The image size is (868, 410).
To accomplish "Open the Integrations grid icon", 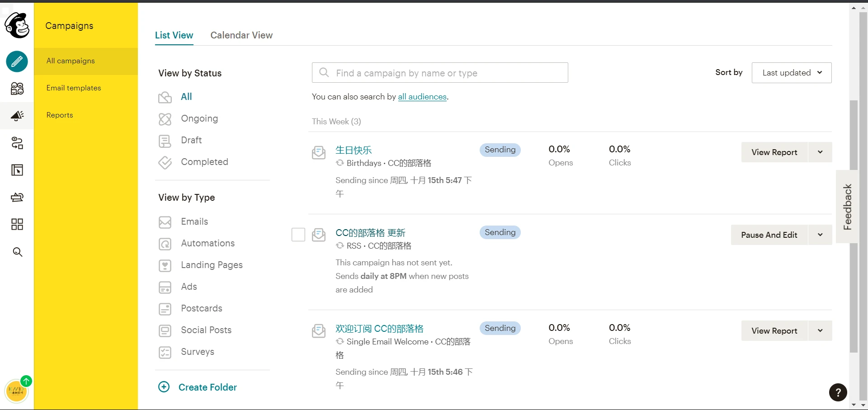I will click(17, 224).
